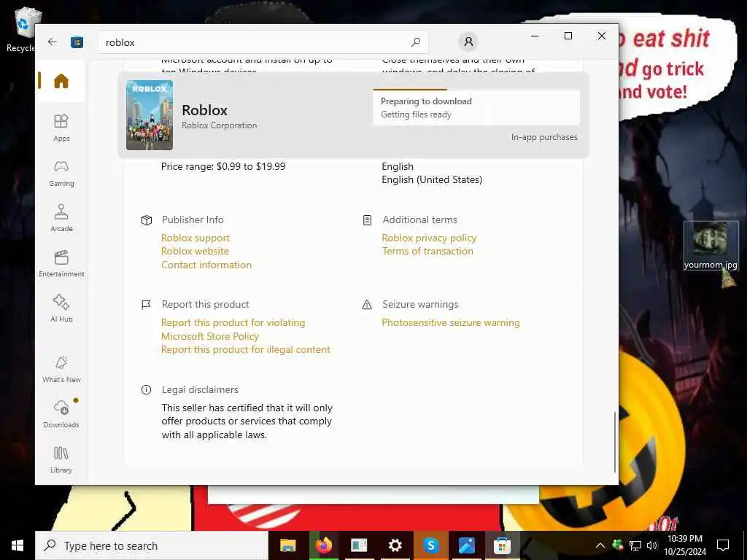
Task: Click the taskbar search box
Action: [x=152, y=545]
